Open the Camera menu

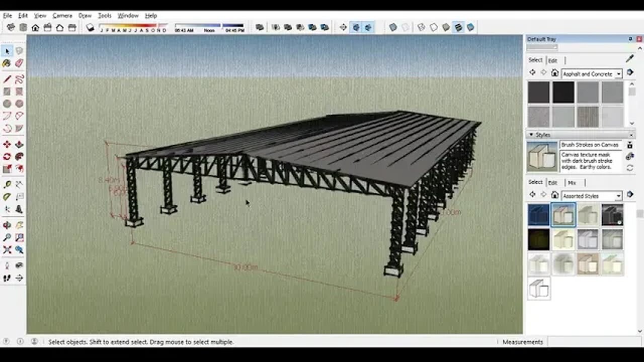pyautogui.click(x=62, y=16)
